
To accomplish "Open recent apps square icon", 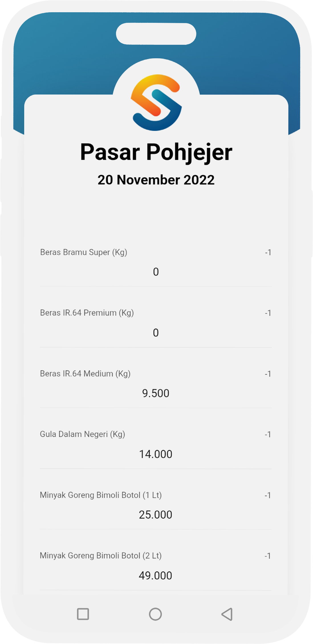I will click(83, 614).
